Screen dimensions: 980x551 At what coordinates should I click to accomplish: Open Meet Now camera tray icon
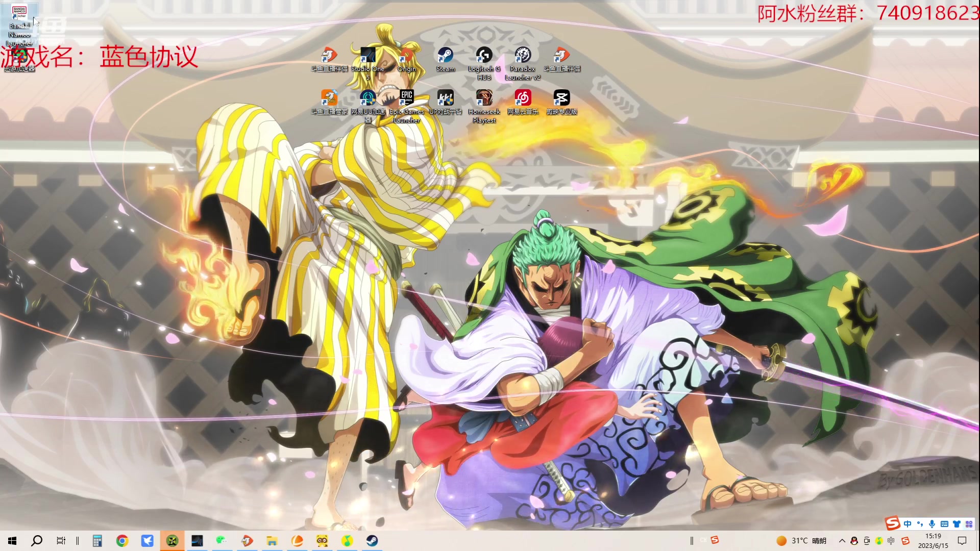tap(867, 541)
